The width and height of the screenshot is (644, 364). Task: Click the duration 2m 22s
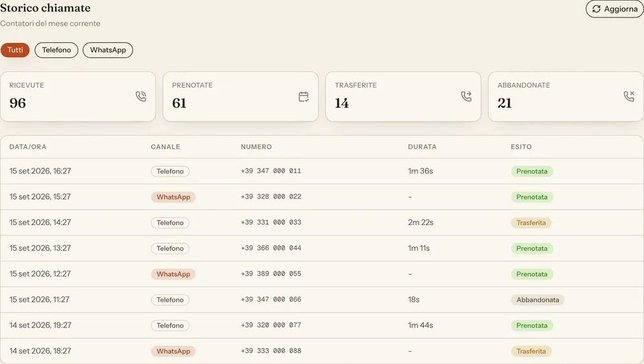click(x=421, y=223)
